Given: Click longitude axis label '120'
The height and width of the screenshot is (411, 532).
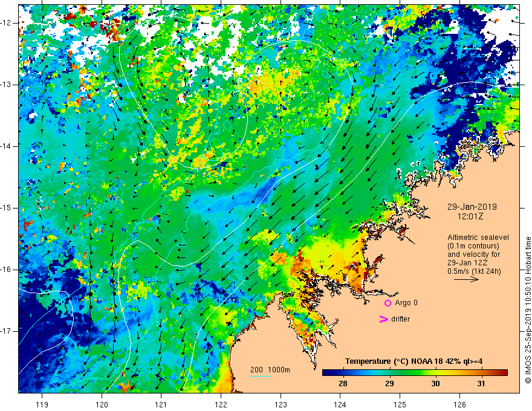Looking at the screenshot, I should tap(102, 404).
